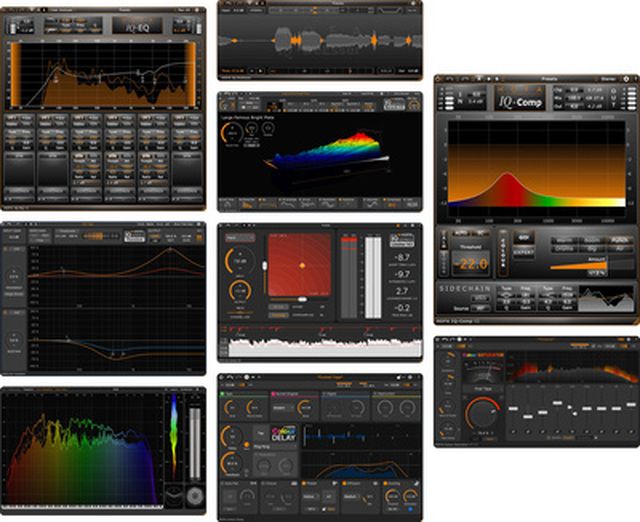Click the -9.7 loudness readout in the limiter
The width and height of the screenshot is (640, 522).
[402, 274]
